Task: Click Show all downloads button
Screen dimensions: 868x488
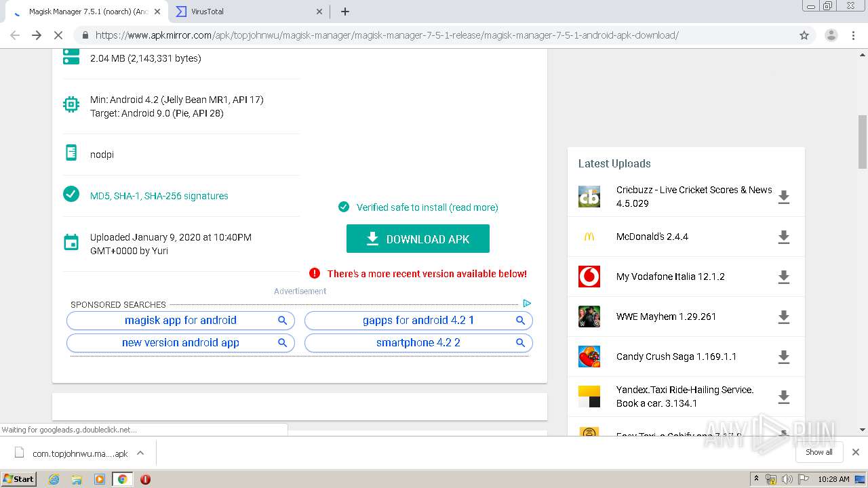Action: pyautogui.click(x=819, y=452)
